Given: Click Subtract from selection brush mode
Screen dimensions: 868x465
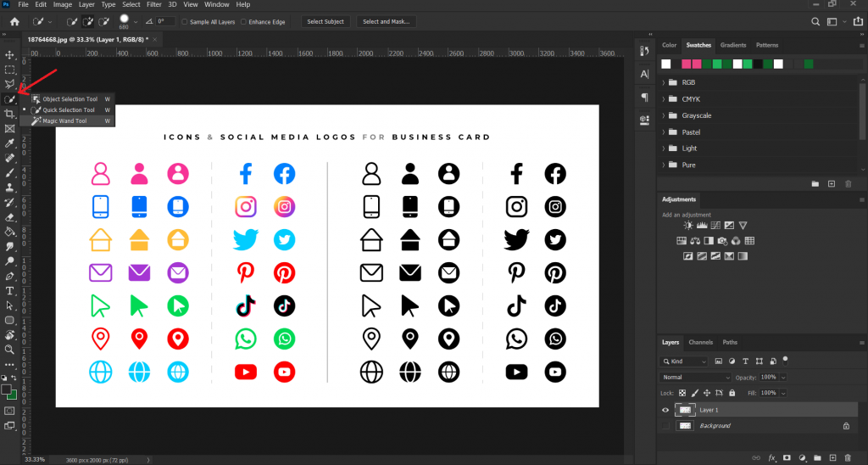Looking at the screenshot, I should point(104,21).
